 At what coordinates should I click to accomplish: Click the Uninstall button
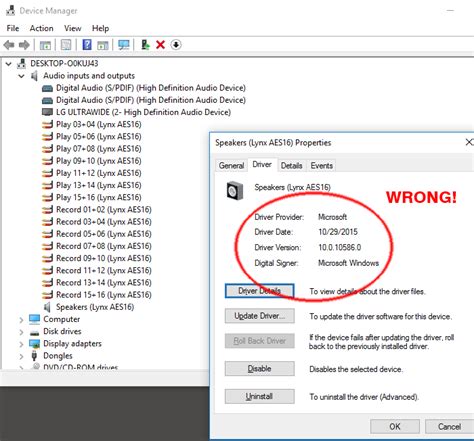[259, 396]
